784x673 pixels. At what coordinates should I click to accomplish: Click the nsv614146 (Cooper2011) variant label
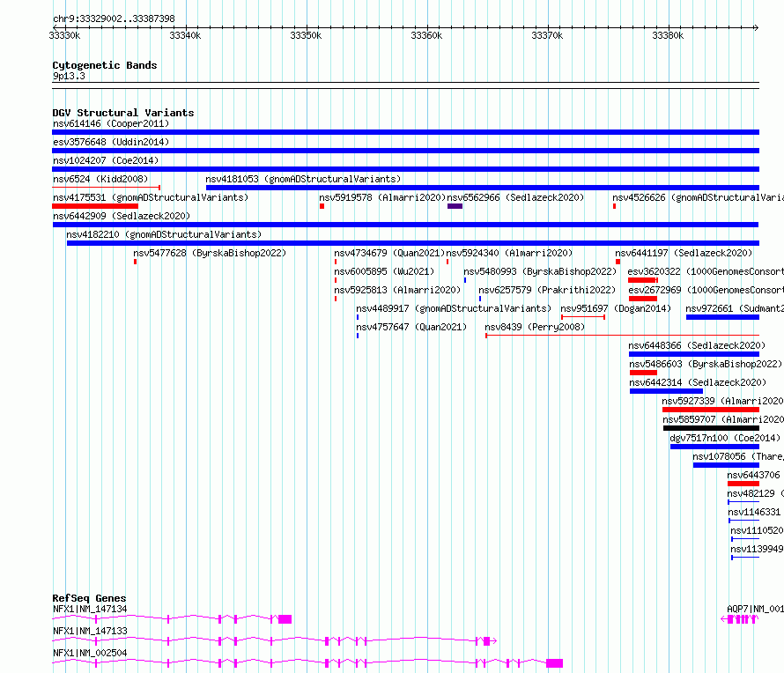[x=111, y=123]
